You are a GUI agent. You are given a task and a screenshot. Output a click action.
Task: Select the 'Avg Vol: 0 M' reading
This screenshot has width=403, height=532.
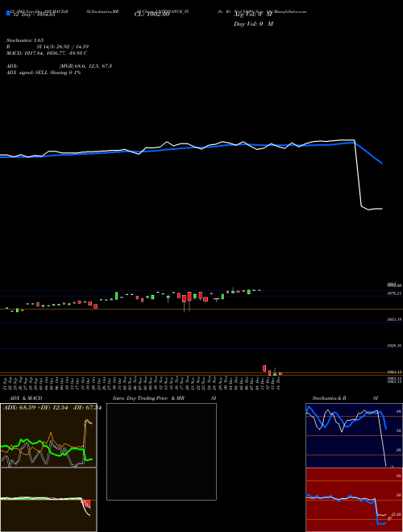[x=253, y=15]
